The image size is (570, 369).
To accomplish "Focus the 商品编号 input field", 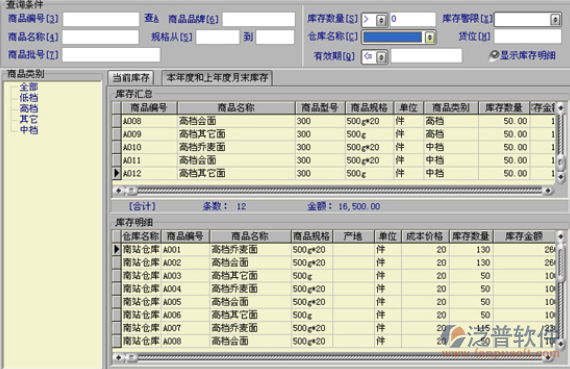I will 101,19.
